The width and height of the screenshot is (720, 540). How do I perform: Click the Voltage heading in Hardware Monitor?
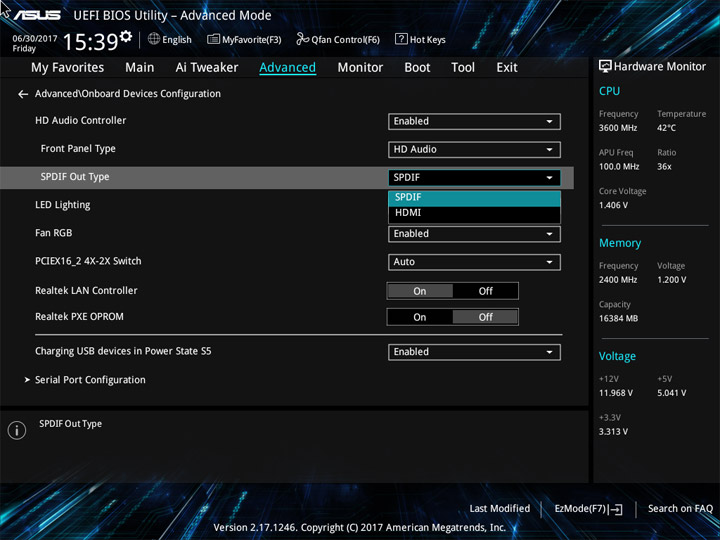click(617, 356)
